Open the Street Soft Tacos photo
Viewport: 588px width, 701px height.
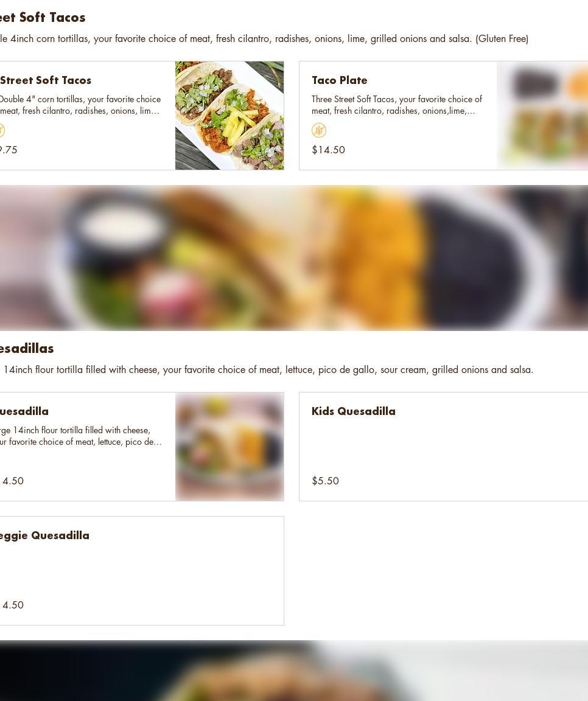(x=229, y=116)
